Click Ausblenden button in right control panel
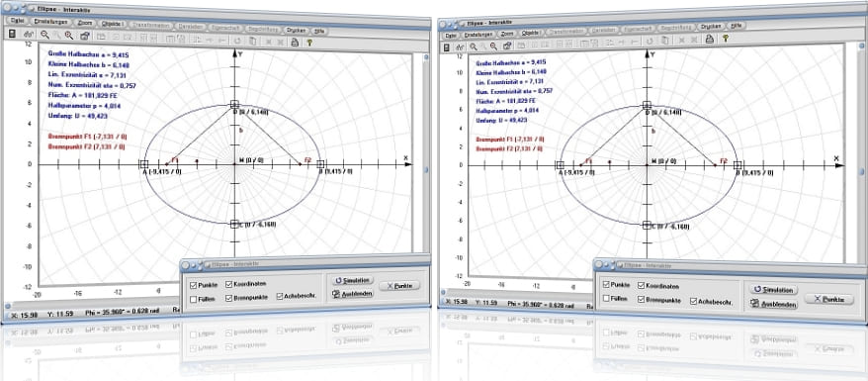The width and height of the screenshot is (868, 381). click(x=774, y=304)
